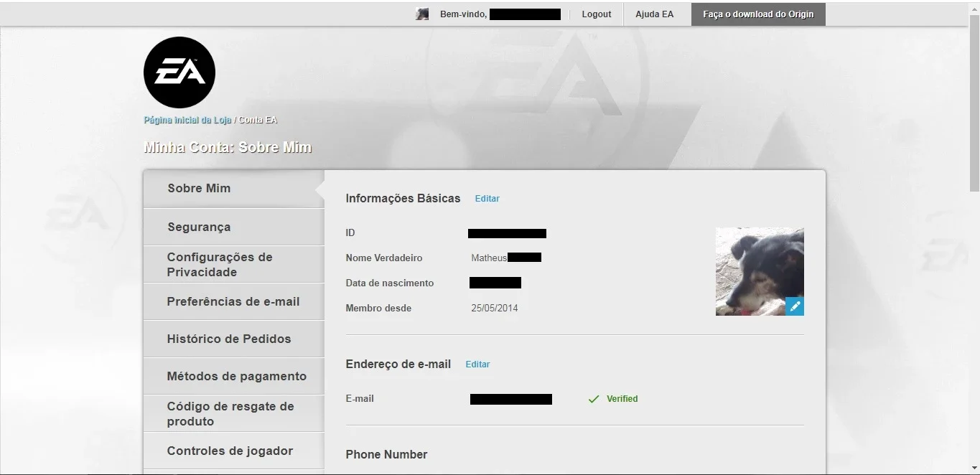The height and width of the screenshot is (475, 980).
Task: Click the Matheus name value
Action: 489,258
